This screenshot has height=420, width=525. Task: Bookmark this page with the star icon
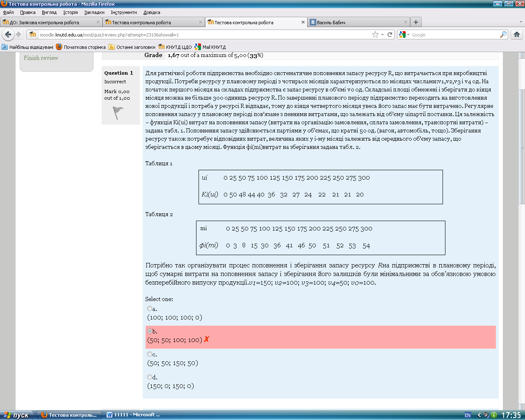(x=375, y=34)
